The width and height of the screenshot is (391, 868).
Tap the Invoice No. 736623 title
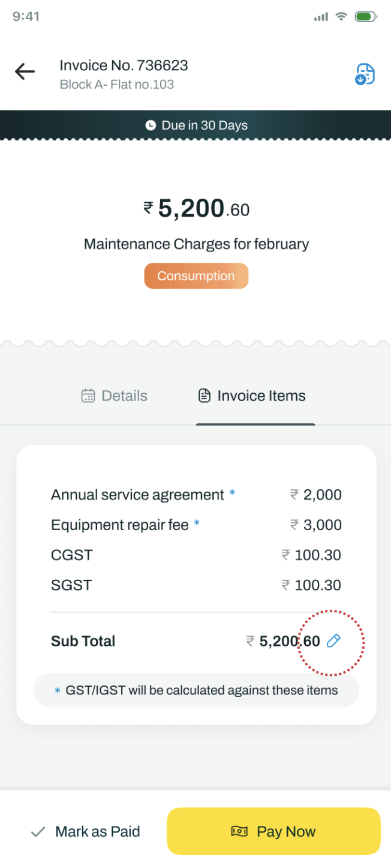tap(124, 65)
